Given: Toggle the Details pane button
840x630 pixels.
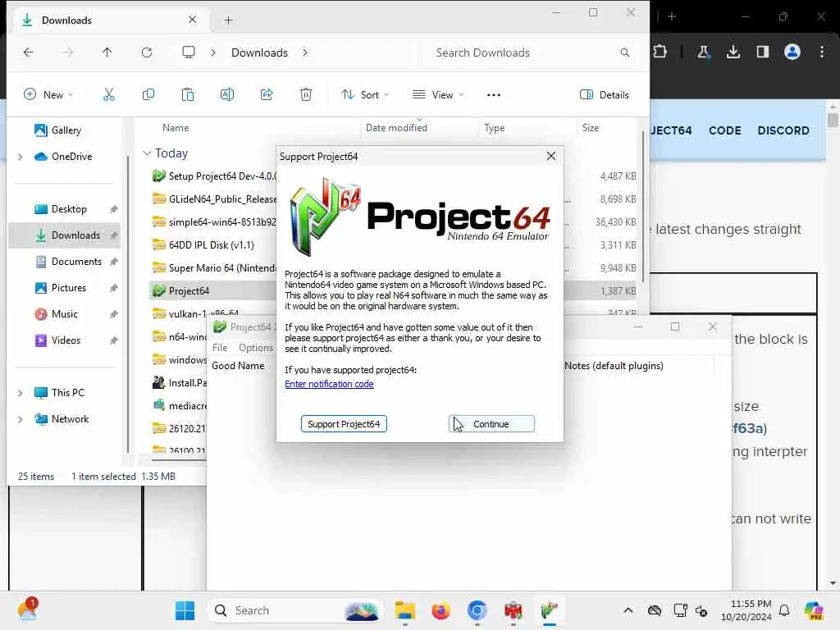Looking at the screenshot, I should (x=605, y=95).
